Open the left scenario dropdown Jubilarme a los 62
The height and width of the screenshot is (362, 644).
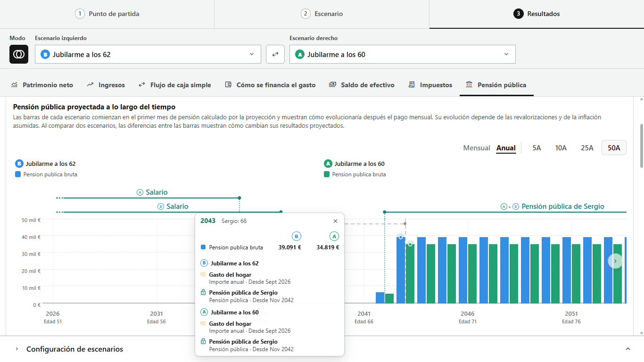148,54
